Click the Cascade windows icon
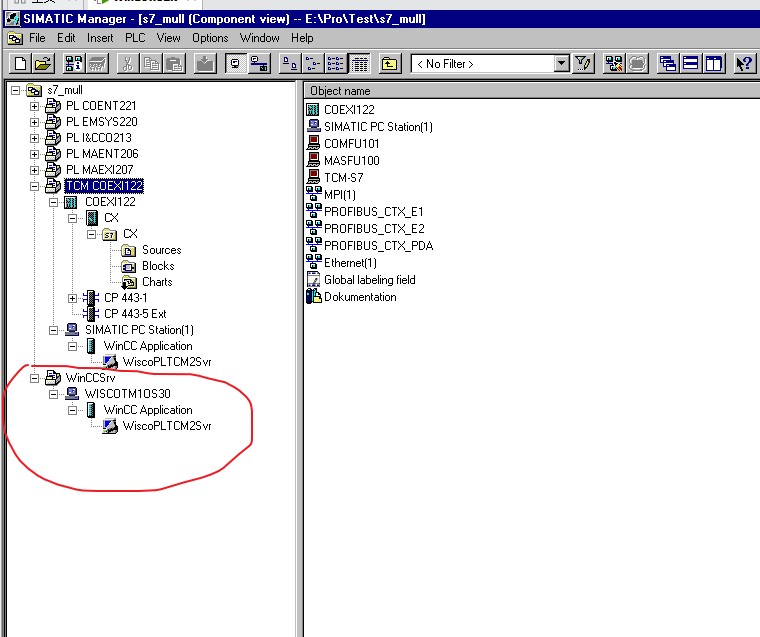Viewport: 760px width, 637px height. pyautogui.click(x=668, y=64)
